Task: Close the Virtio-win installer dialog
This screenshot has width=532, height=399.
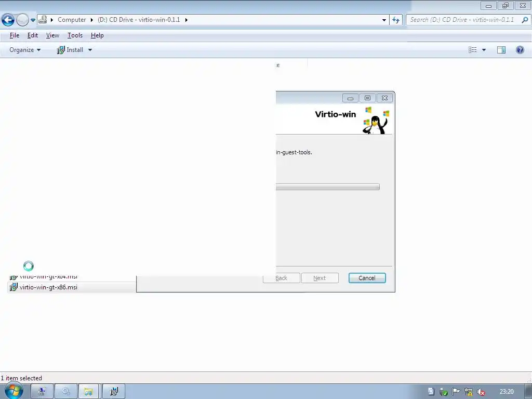Action: pos(385,98)
